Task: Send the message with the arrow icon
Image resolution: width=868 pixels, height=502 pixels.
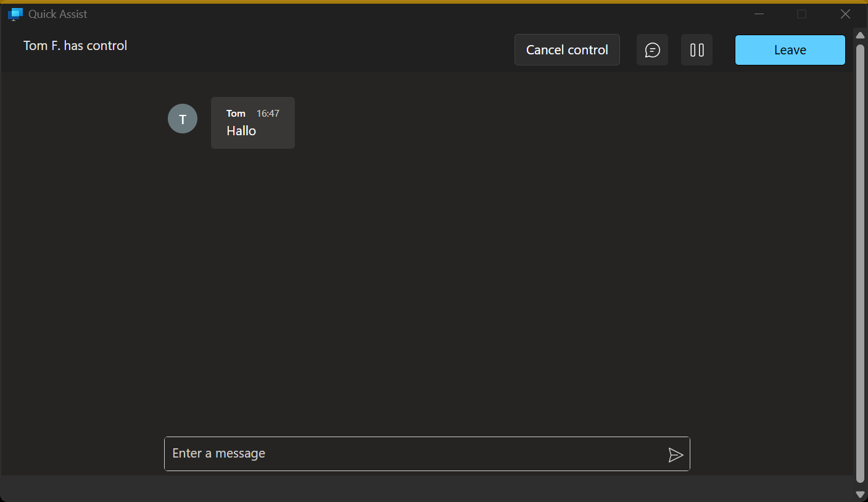Action: click(676, 455)
